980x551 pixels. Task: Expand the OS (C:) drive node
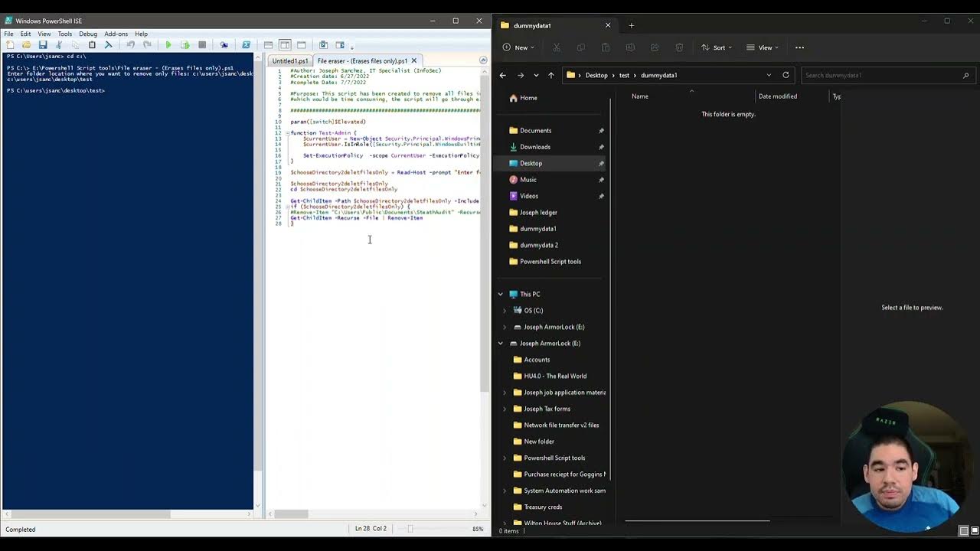tap(505, 311)
